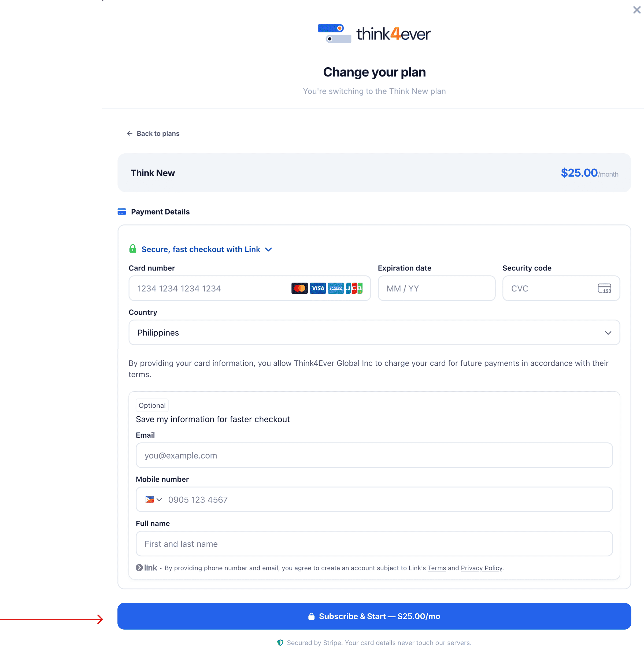Click the think4ever logo
The image size is (644, 657).
point(374,34)
